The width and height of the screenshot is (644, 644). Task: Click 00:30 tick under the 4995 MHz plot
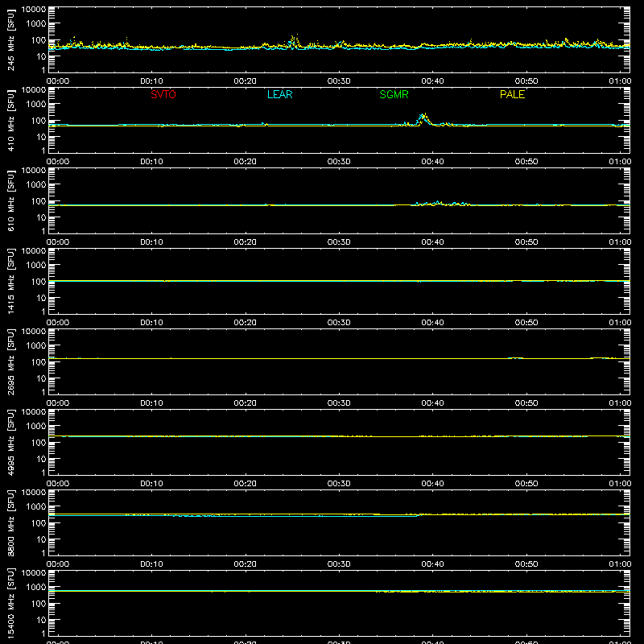click(x=339, y=484)
